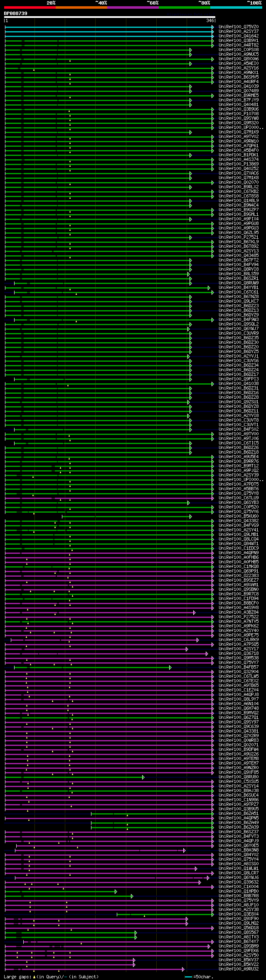Select hit label UniRef100_B5KU60
The width and height of the screenshot is (266, 980).
pyautogui.click(x=239, y=516)
